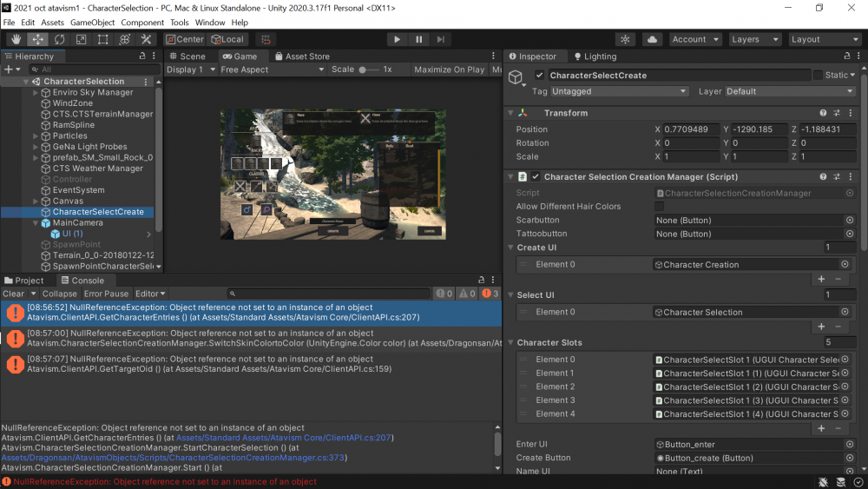Toggle Error Pause in the Console
Image resolution: width=868 pixels, height=489 pixels.
pyautogui.click(x=106, y=294)
